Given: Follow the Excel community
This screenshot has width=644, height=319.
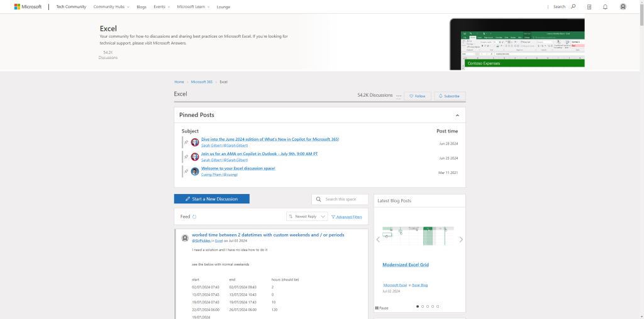Looking at the screenshot, I should [x=418, y=96].
